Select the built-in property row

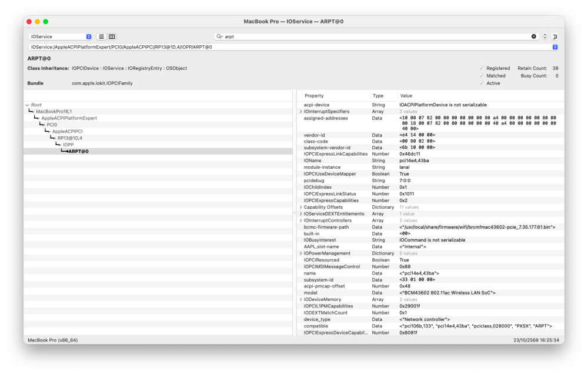[x=430, y=233]
